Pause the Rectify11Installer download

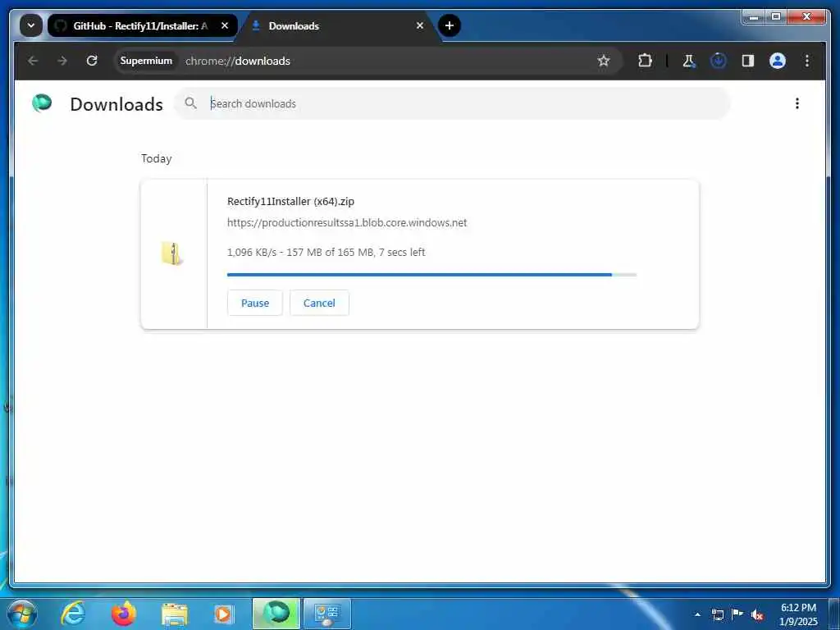[x=255, y=303]
